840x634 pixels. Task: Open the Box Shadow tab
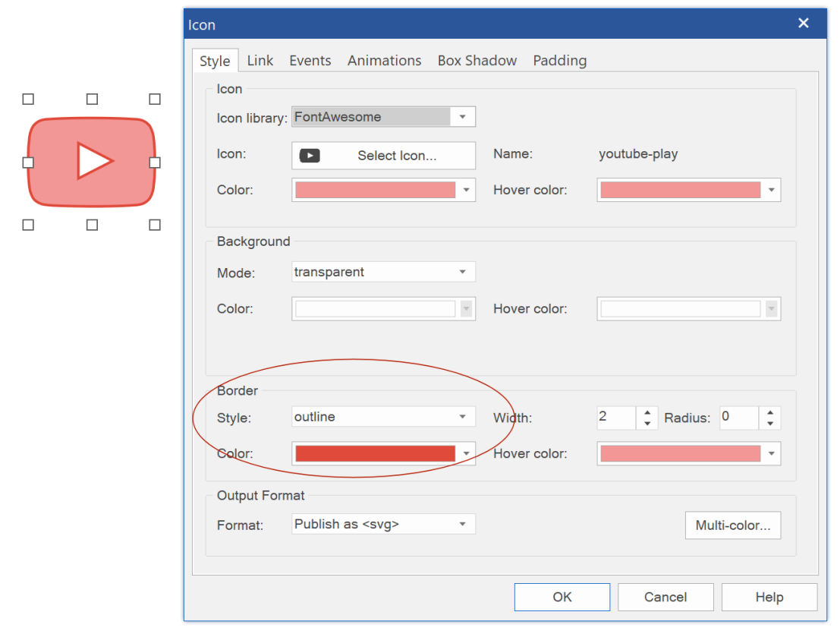pos(477,61)
